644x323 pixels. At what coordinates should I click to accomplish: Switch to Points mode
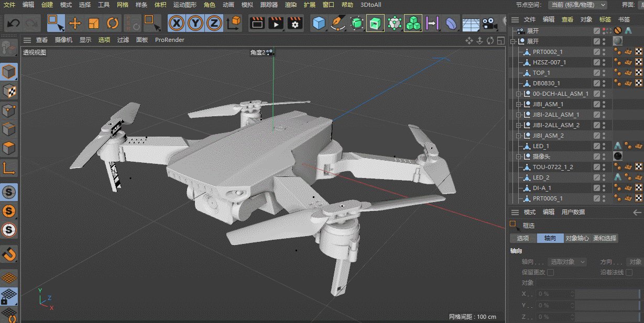click(9, 110)
